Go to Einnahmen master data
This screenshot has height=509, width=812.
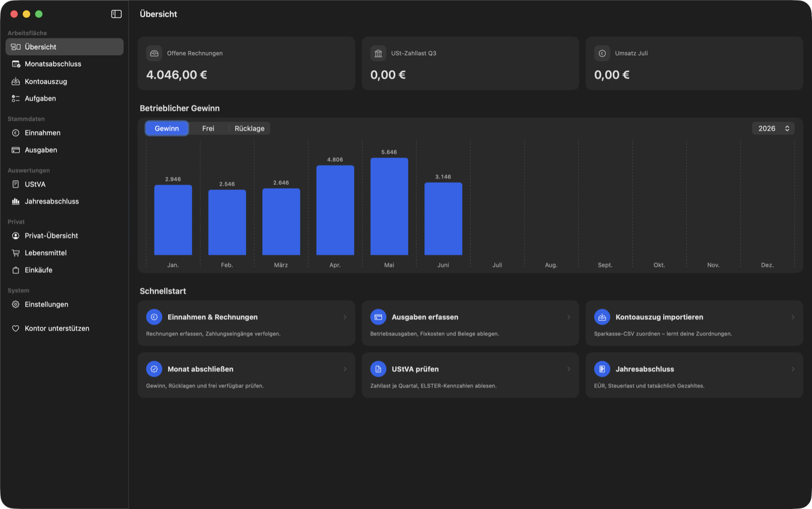point(64,133)
